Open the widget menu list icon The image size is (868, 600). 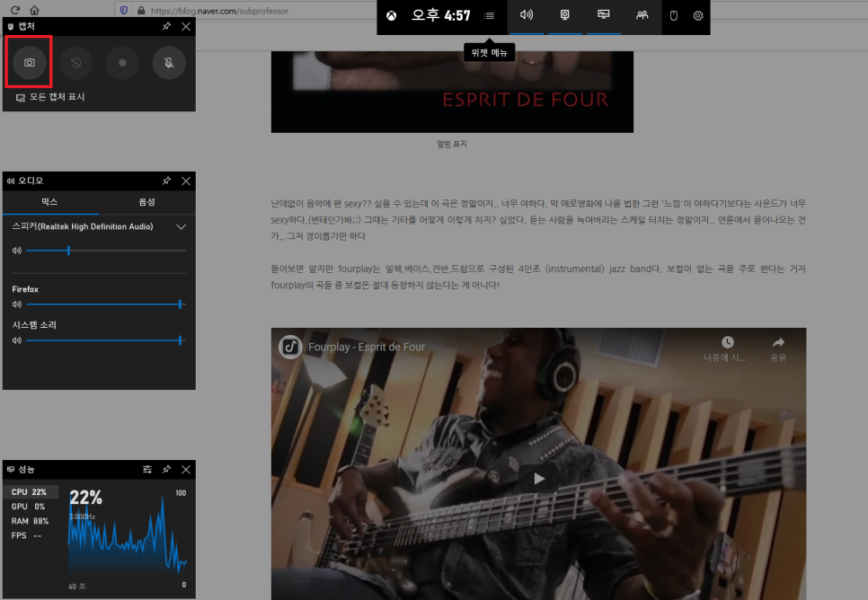(x=490, y=15)
